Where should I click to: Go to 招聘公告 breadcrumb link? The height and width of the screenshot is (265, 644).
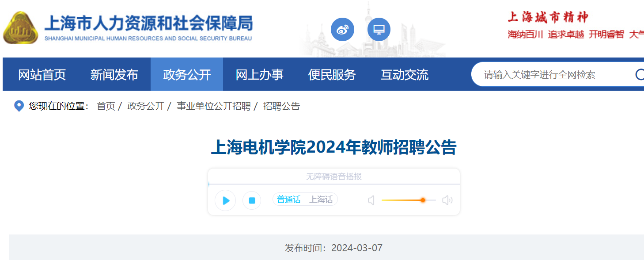pos(281,106)
